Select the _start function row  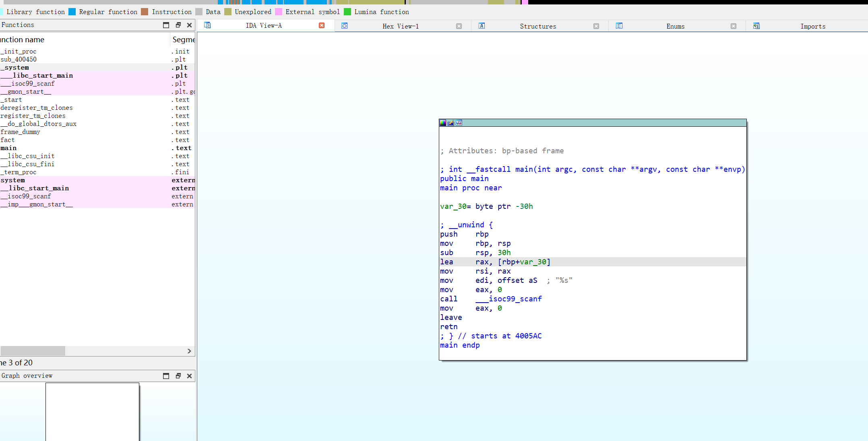coord(97,100)
